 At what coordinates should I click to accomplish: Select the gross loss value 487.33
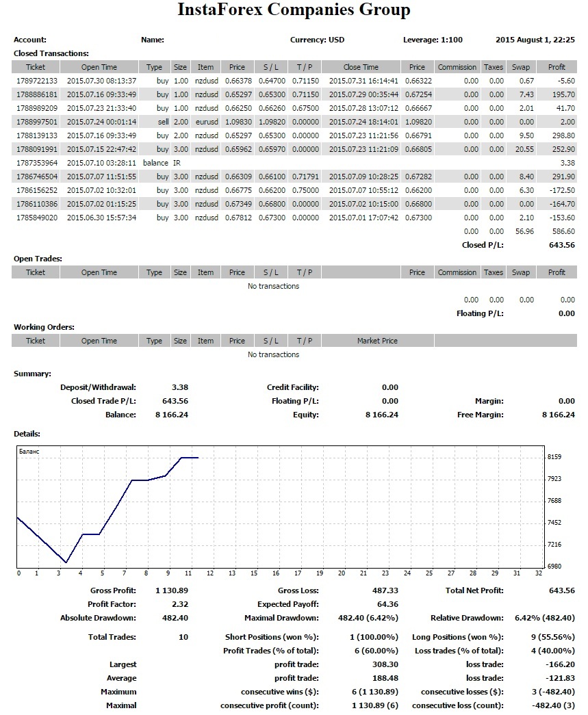coord(385,590)
